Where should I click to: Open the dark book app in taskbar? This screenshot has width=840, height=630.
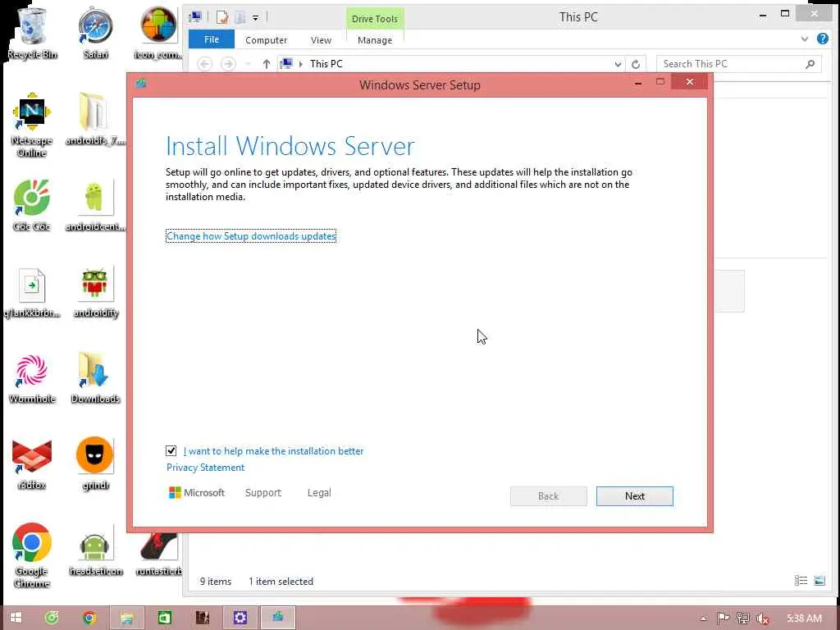tap(202, 618)
